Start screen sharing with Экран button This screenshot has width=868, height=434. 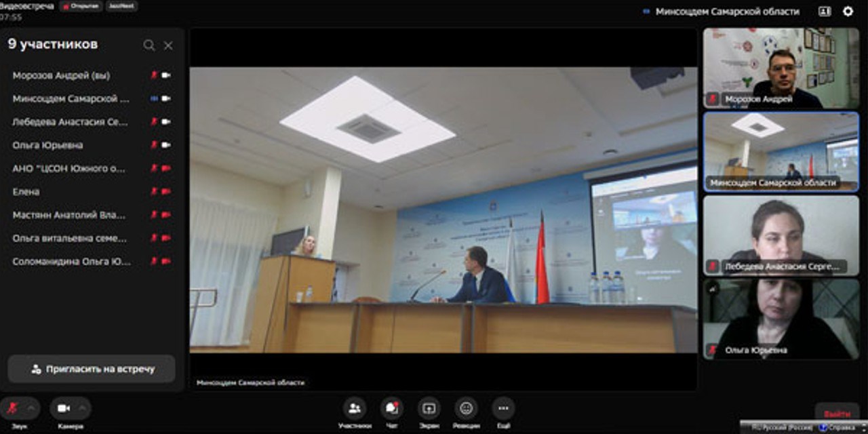[x=429, y=408]
